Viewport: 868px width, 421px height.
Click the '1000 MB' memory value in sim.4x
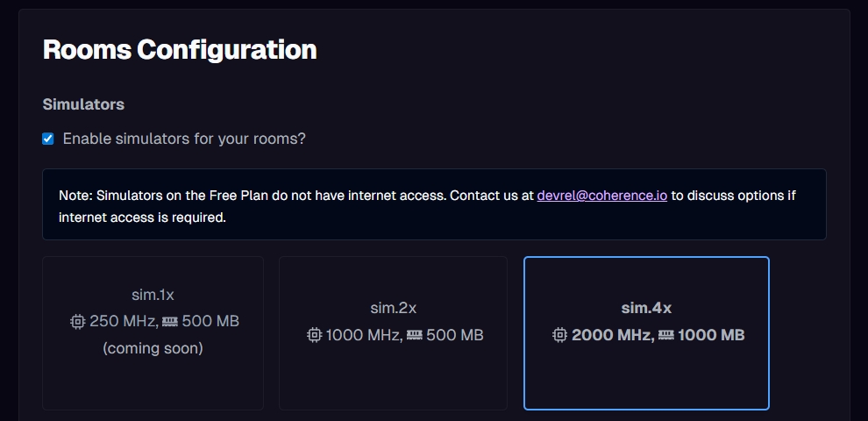coord(711,335)
